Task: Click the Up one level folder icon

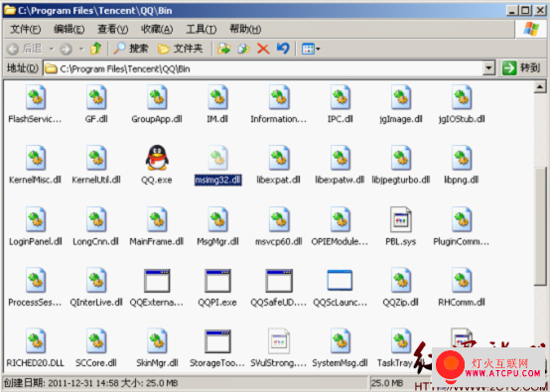Action: (95, 49)
